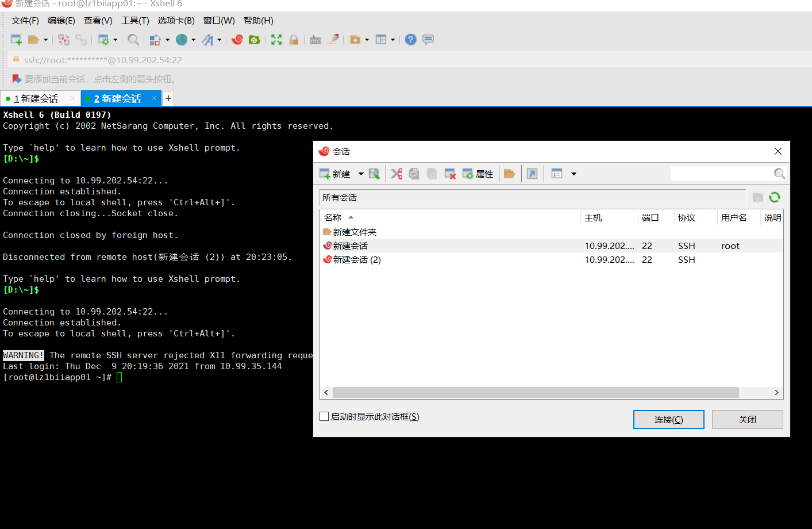Image resolution: width=812 pixels, height=529 pixels.
Task: Click the Copy icon in sessions dialog
Action: tap(414, 174)
